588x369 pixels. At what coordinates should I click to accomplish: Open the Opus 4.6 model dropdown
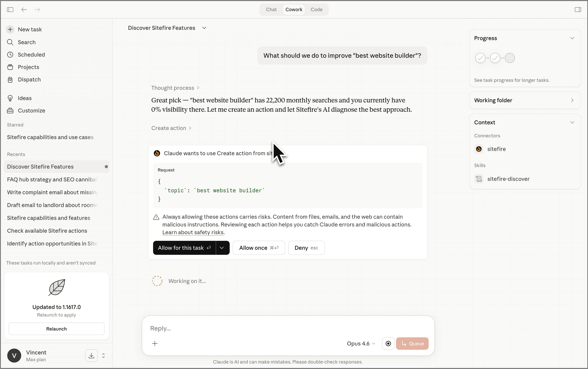coord(361,343)
